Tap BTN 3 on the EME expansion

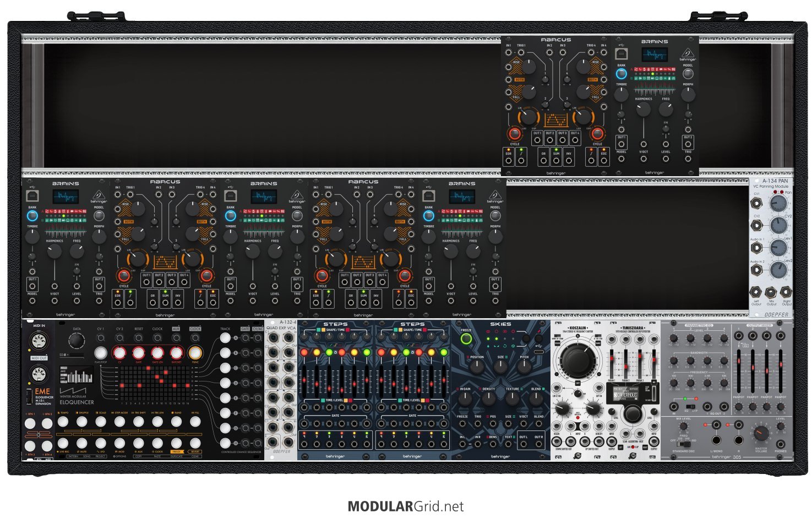click(x=30, y=445)
